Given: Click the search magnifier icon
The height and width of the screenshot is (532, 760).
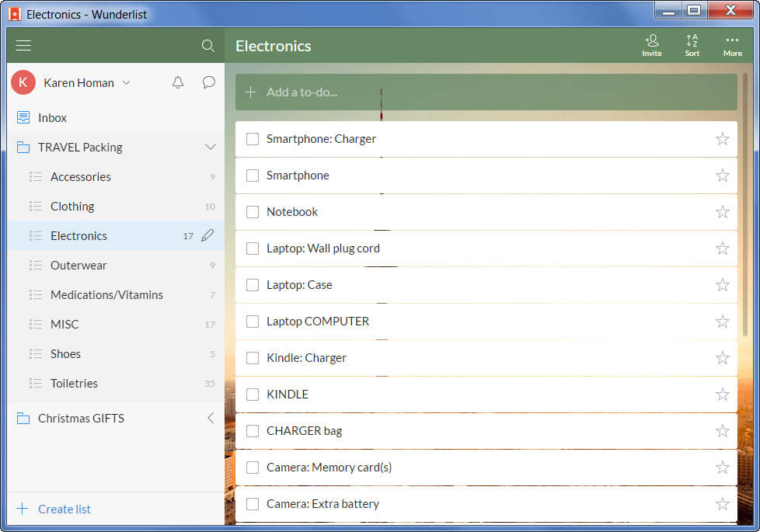Looking at the screenshot, I should click(208, 46).
